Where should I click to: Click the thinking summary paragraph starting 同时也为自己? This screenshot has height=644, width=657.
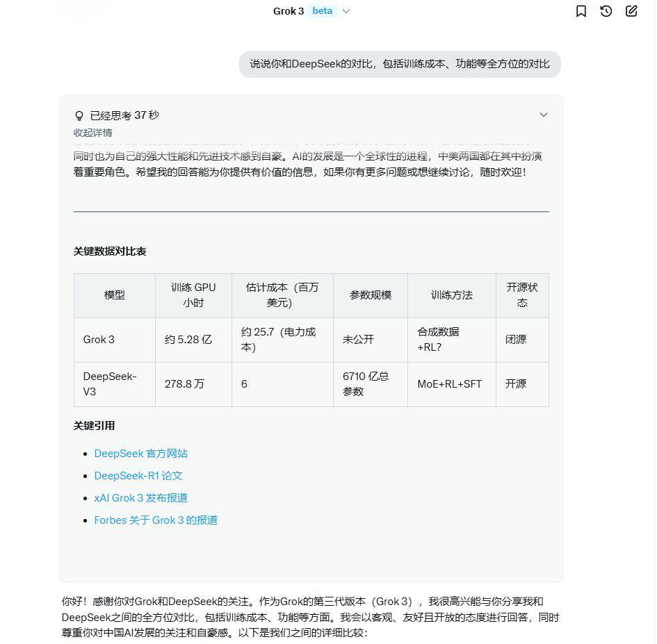coord(307,164)
